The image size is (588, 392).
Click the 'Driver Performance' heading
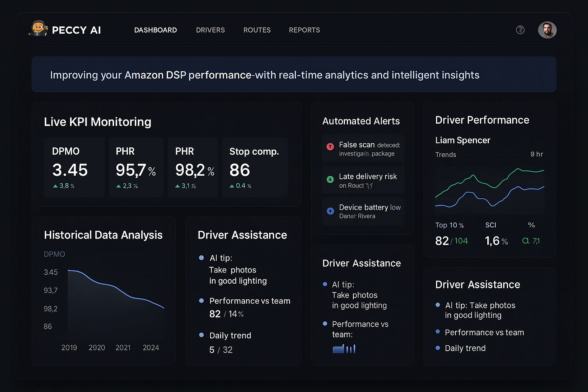[x=482, y=120]
